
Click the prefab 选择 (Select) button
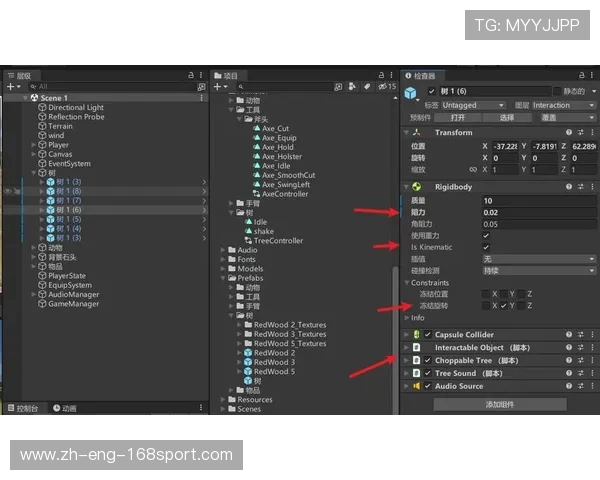pyautogui.click(x=507, y=118)
